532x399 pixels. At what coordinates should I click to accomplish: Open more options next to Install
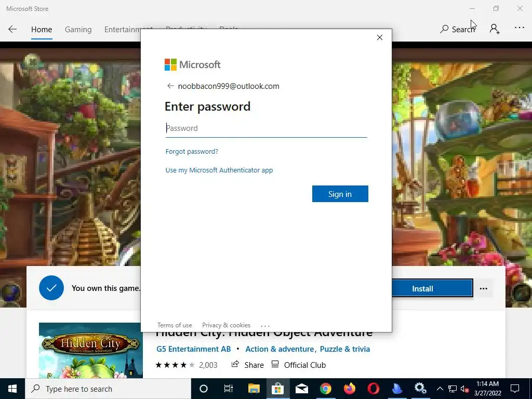(x=484, y=288)
